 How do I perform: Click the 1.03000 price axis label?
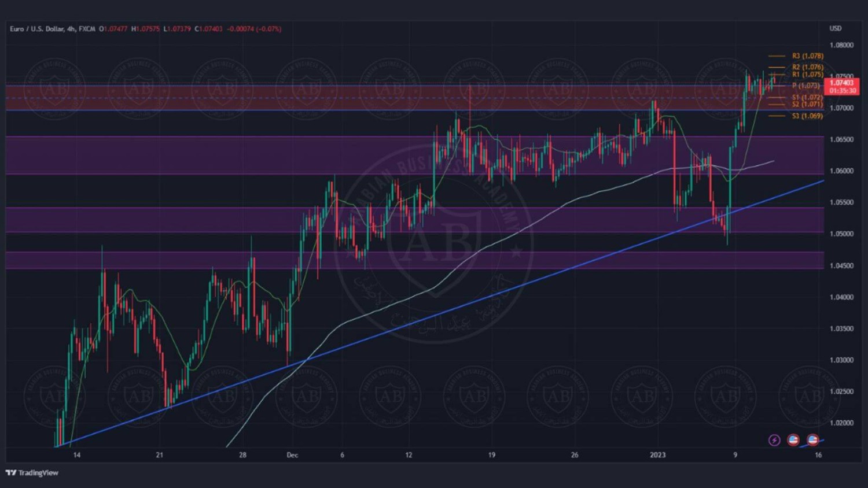pos(841,360)
